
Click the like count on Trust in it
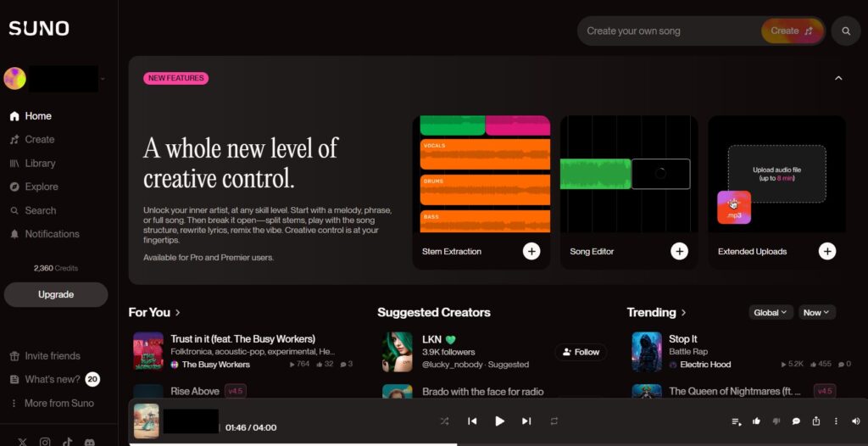pyautogui.click(x=325, y=365)
